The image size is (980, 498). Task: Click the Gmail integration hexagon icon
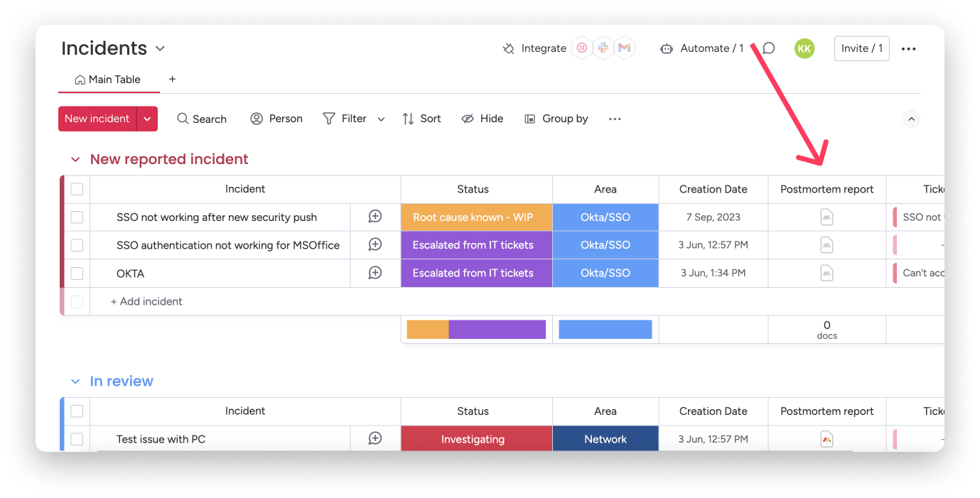(624, 48)
